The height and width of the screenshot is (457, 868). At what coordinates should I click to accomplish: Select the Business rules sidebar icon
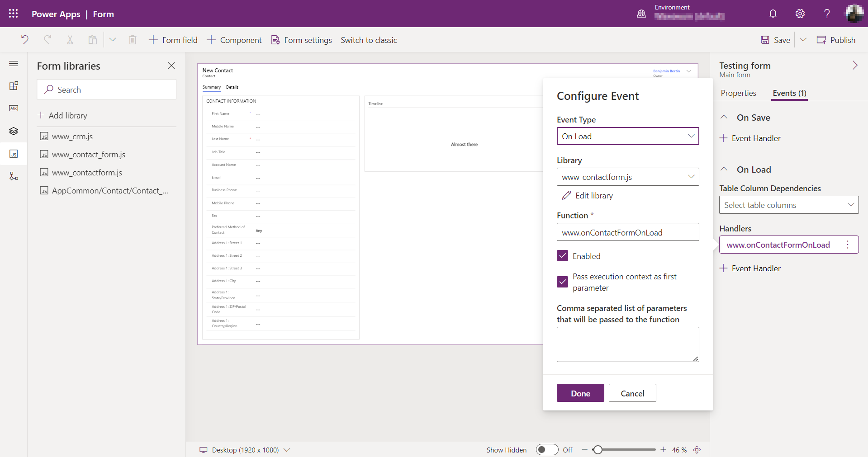14,176
